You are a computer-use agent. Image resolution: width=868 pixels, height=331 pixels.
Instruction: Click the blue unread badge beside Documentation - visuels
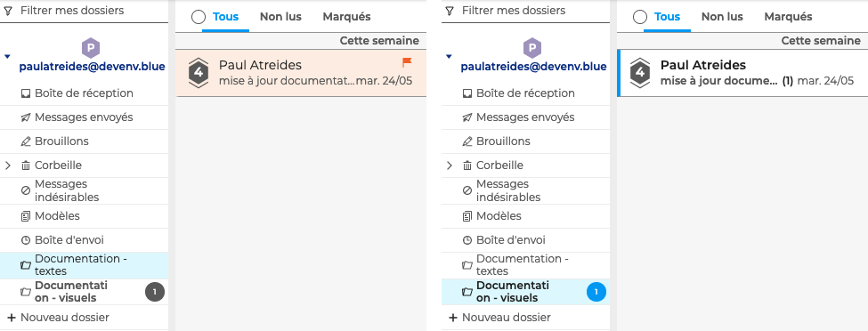coord(596,292)
